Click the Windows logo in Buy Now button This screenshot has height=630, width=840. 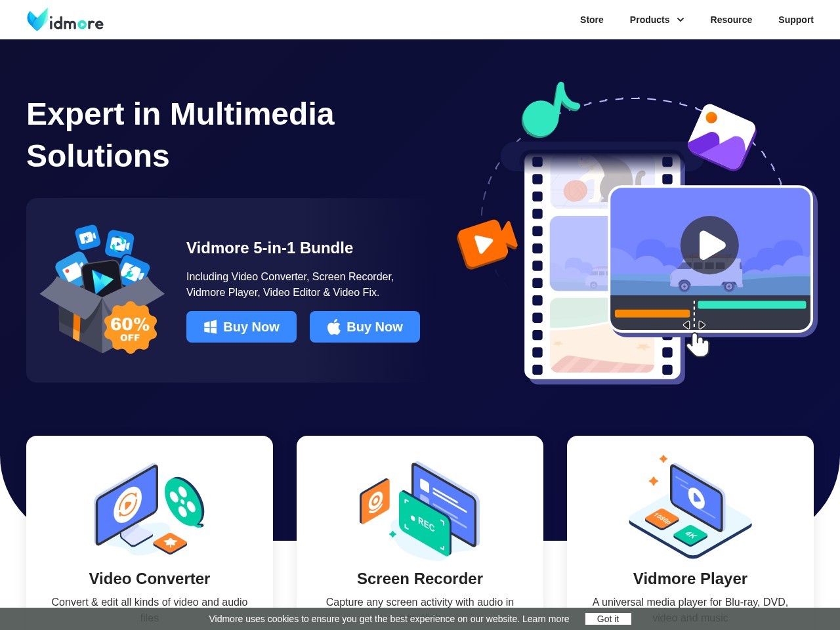211,327
